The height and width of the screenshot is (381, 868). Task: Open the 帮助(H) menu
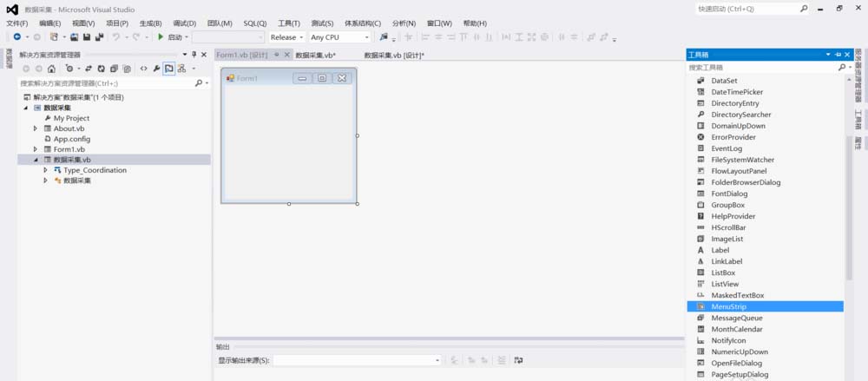tap(475, 23)
